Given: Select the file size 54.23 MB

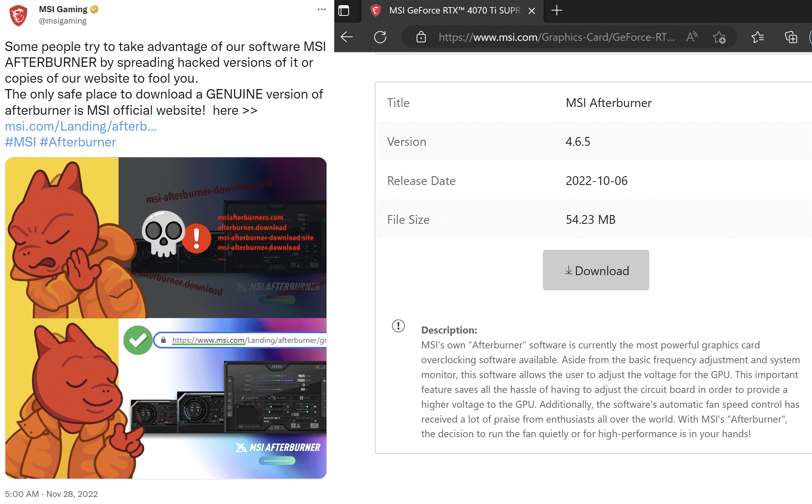Looking at the screenshot, I should (591, 219).
